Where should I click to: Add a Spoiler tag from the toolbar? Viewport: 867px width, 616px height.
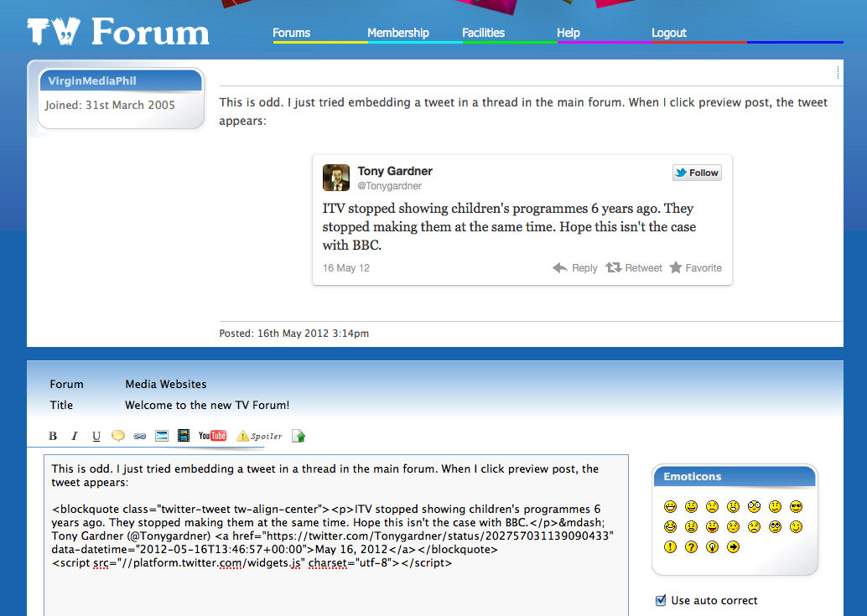(x=259, y=436)
